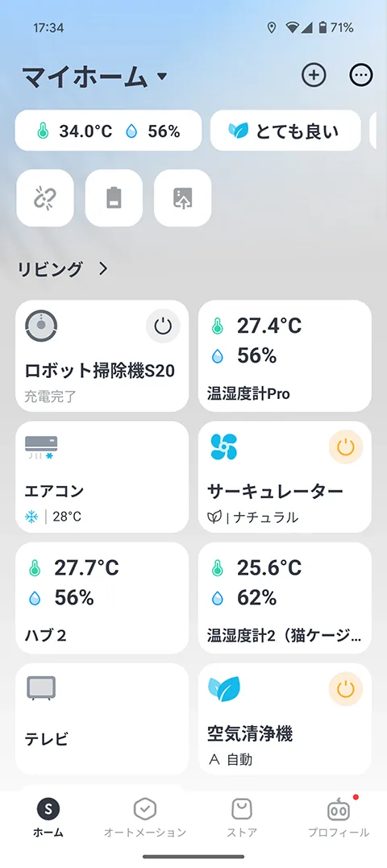Open the more options ellipsis menu
Screen dimensions: 387x868
[361, 75]
